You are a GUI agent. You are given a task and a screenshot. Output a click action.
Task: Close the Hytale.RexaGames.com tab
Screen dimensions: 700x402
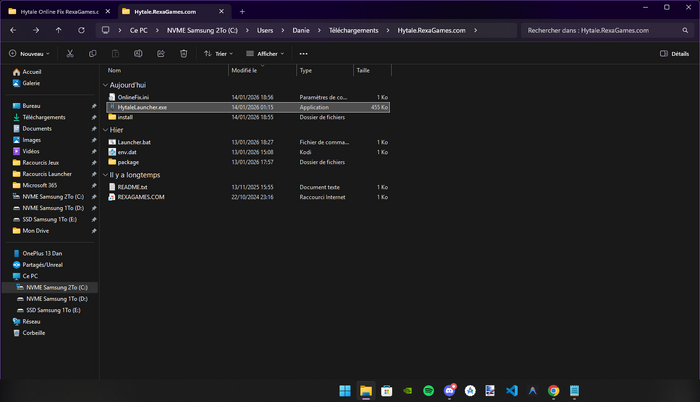[221, 12]
